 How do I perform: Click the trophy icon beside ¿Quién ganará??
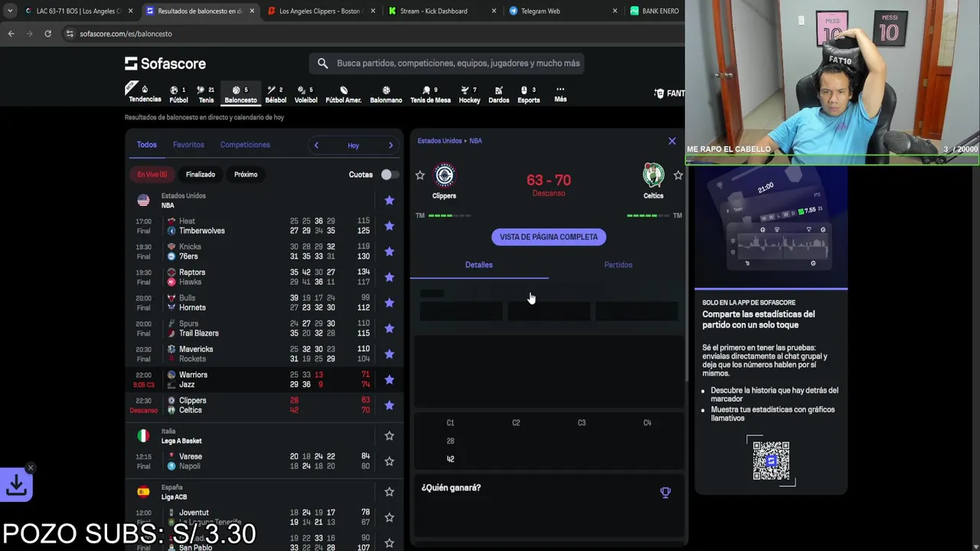point(665,492)
